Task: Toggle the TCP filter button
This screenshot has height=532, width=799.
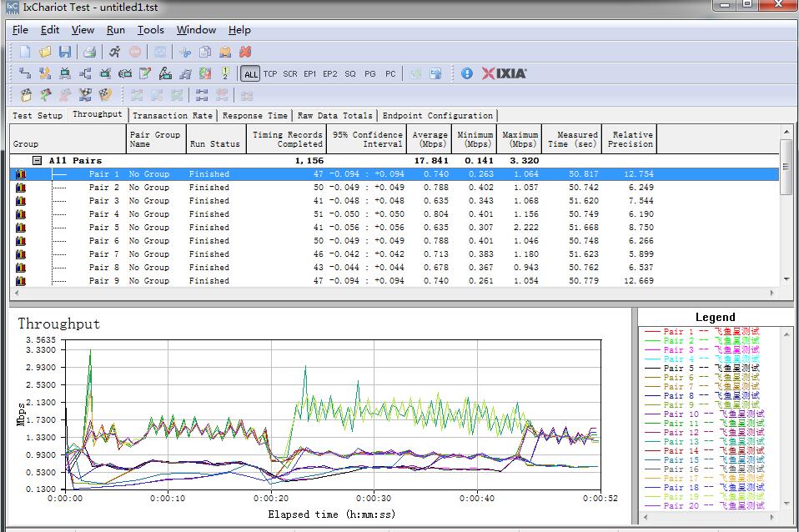Action: pyautogui.click(x=270, y=73)
